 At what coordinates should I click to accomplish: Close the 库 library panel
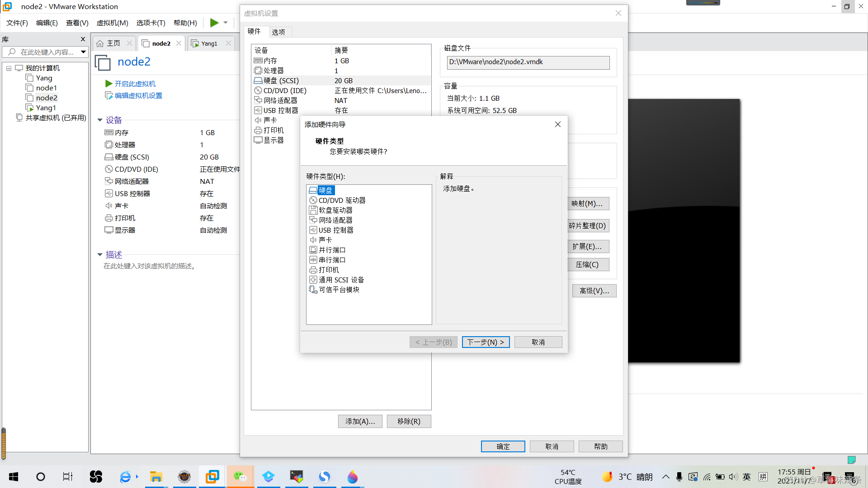coord(83,39)
